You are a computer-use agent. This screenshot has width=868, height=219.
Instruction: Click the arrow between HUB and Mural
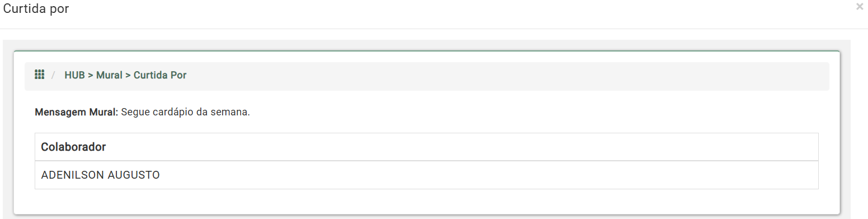point(91,75)
